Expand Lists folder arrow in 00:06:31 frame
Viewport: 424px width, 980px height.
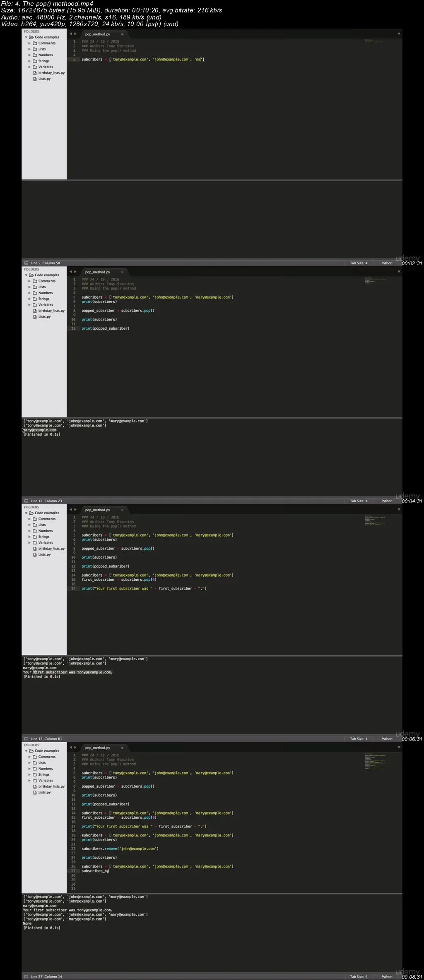click(29, 525)
